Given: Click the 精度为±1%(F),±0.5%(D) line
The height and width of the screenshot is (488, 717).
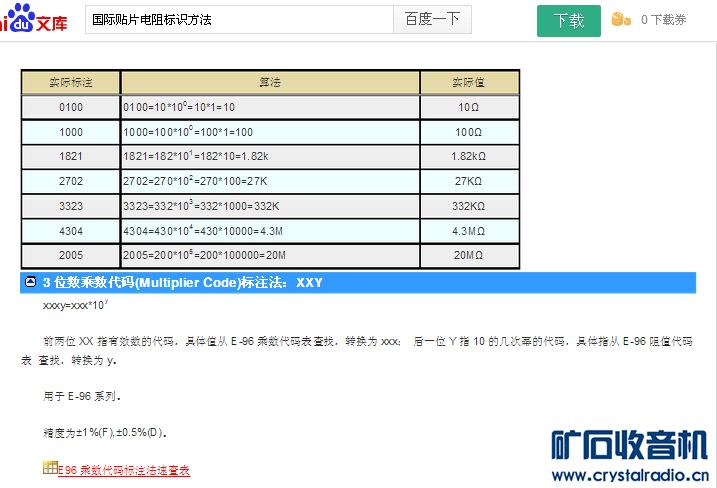Looking at the screenshot, I should tap(105, 432).
